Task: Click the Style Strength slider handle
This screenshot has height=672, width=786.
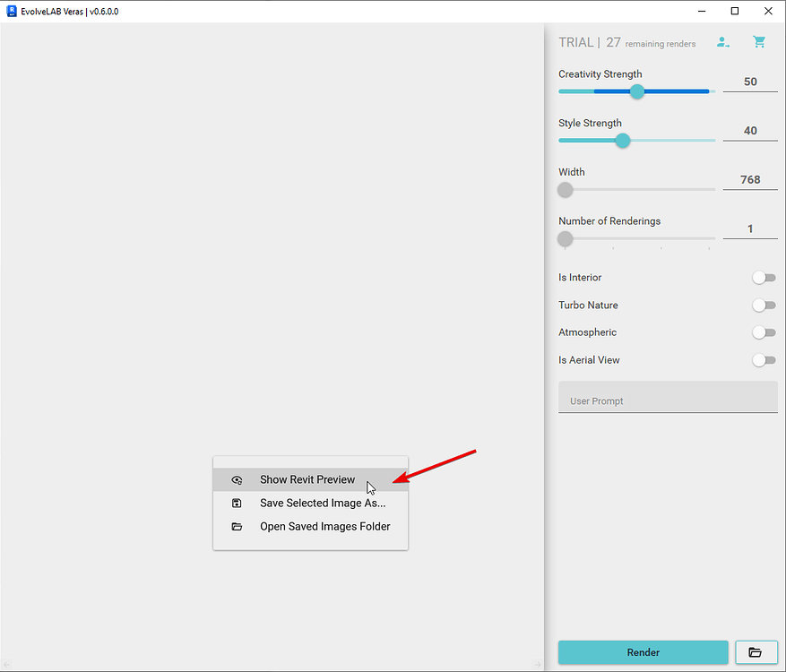Action: (x=622, y=141)
